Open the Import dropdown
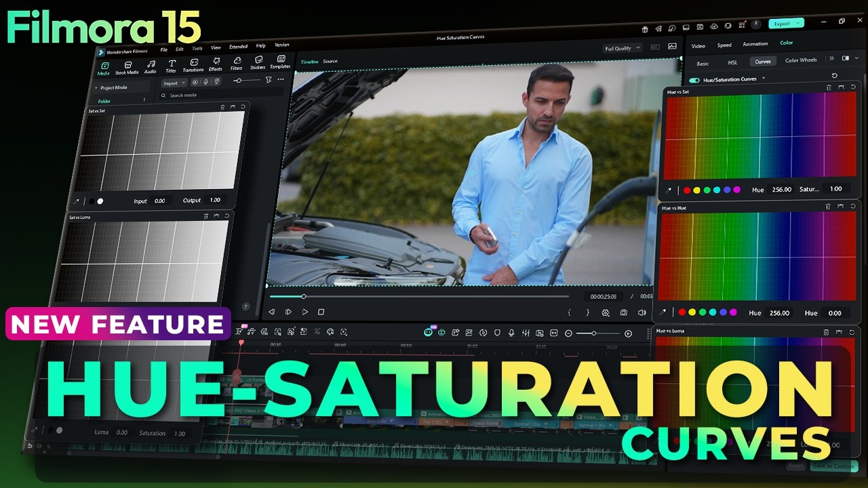 click(174, 83)
